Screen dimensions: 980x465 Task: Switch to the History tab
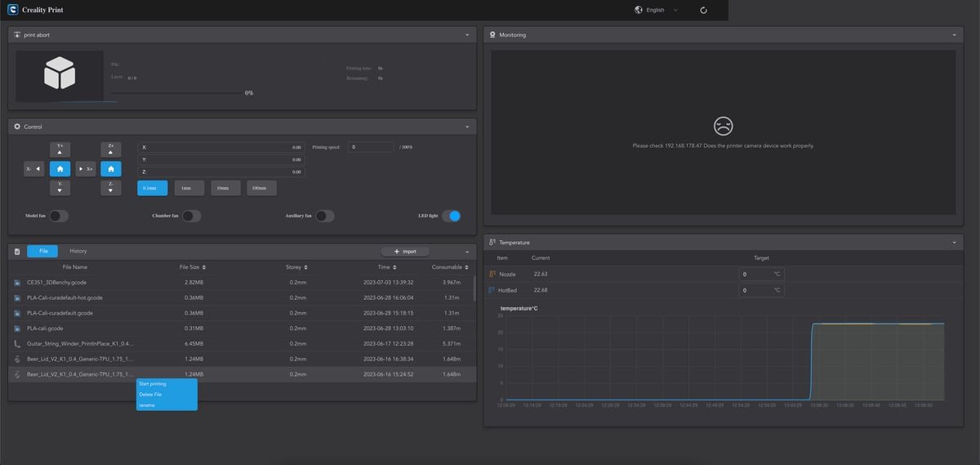click(x=78, y=252)
